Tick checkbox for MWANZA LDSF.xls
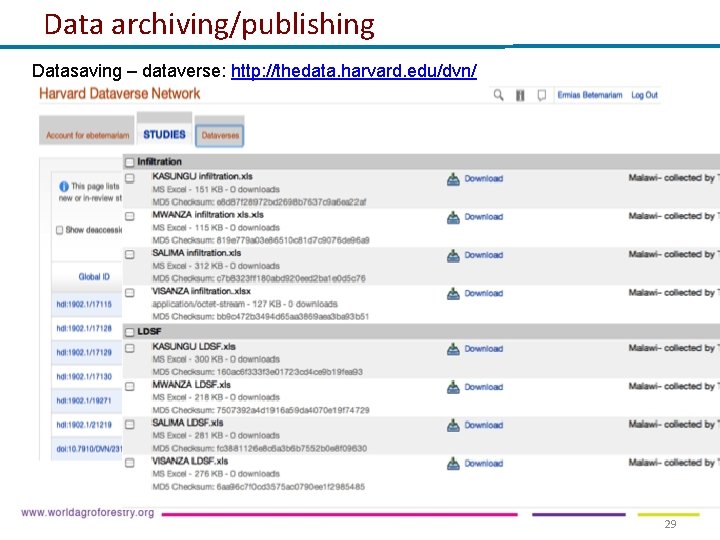The height and width of the screenshot is (540, 720). pyautogui.click(x=130, y=386)
